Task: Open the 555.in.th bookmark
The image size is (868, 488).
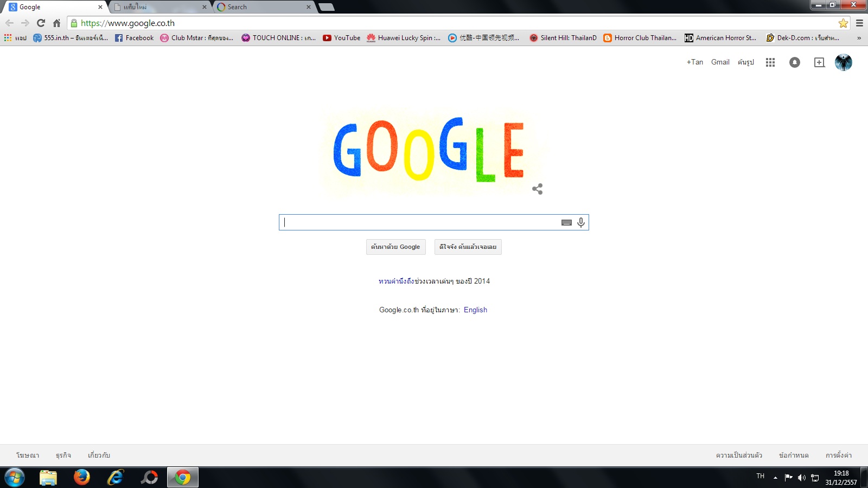Action: click(71, 38)
